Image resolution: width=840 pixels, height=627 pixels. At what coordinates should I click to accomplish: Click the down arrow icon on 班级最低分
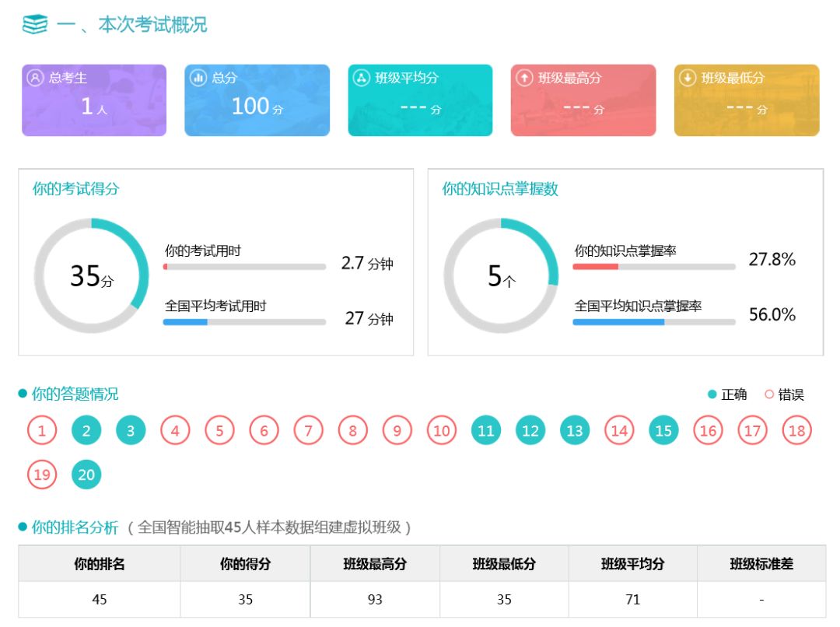(x=688, y=78)
